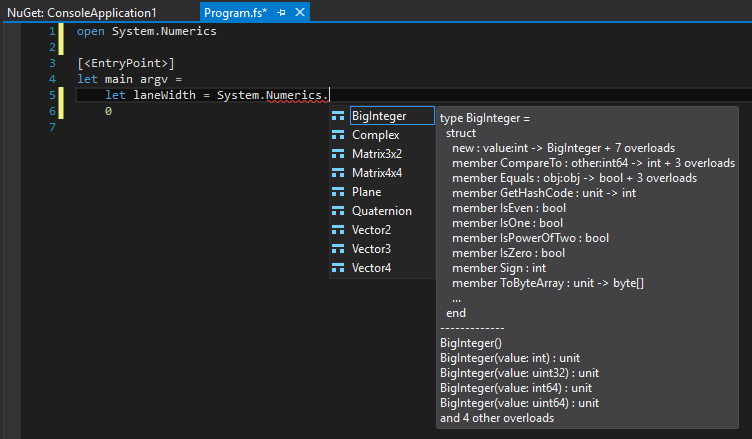Choose BigInteger from the completion list
Screen dimensions: 752x439
[x=379, y=116]
